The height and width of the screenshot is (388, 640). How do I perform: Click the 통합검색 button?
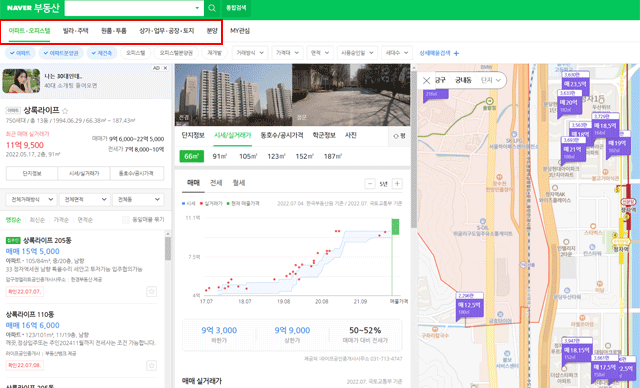(x=236, y=8)
